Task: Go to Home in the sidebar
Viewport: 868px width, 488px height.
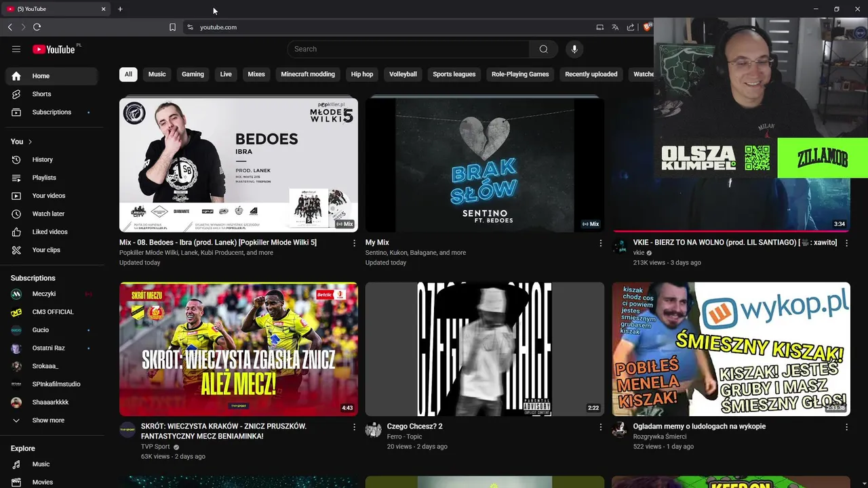Action: click(52, 76)
